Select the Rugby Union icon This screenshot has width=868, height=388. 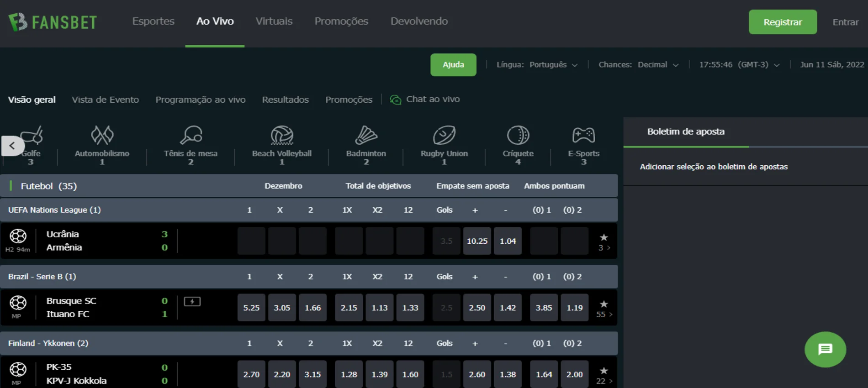pos(444,135)
